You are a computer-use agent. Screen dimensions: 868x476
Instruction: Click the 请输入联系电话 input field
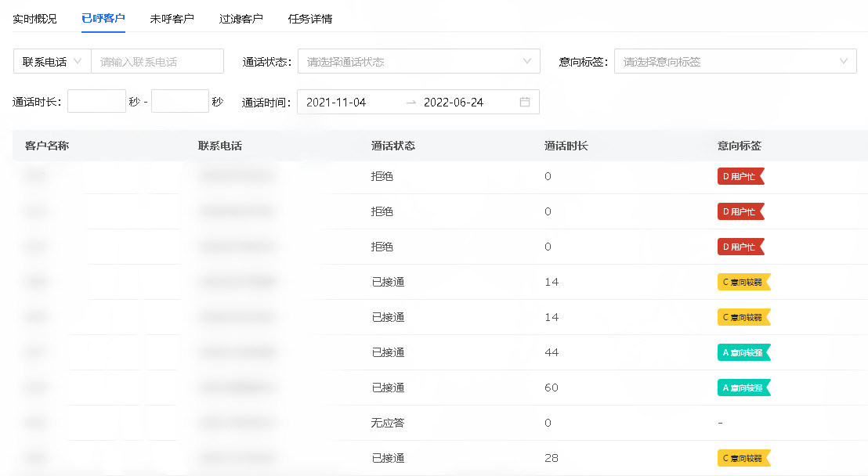click(x=157, y=61)
